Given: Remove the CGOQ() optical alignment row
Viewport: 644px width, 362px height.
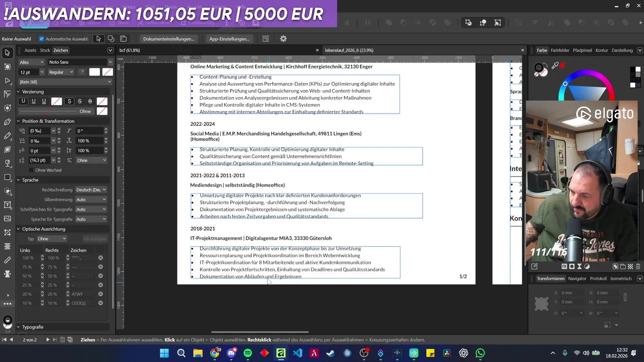Looking at the screenshot, I should tap(101, 303).
